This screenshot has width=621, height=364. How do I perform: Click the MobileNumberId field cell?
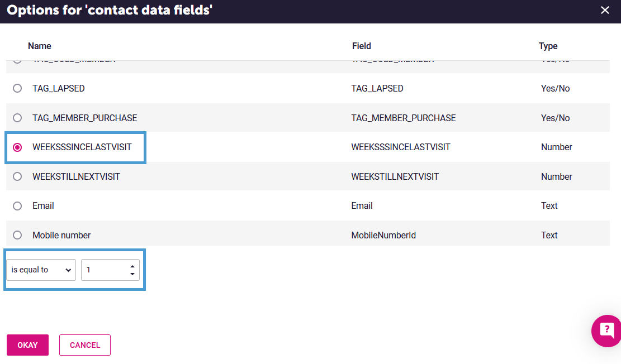[383, 235]
